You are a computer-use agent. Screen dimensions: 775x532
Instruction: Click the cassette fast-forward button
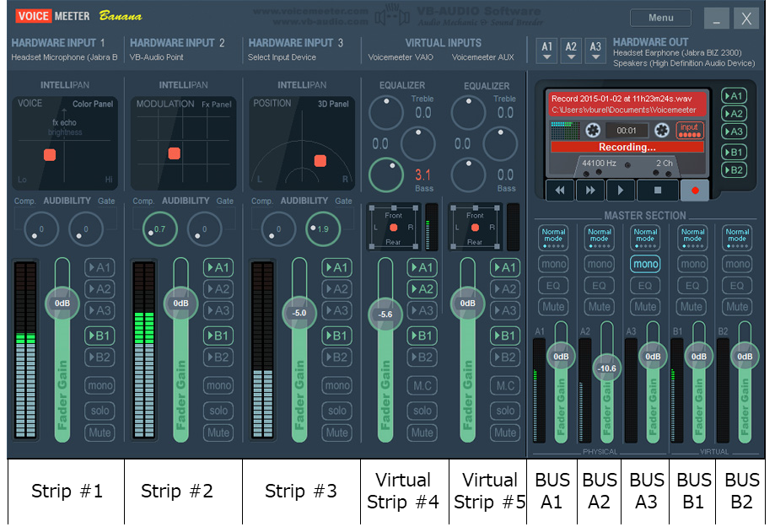point(590,191)
